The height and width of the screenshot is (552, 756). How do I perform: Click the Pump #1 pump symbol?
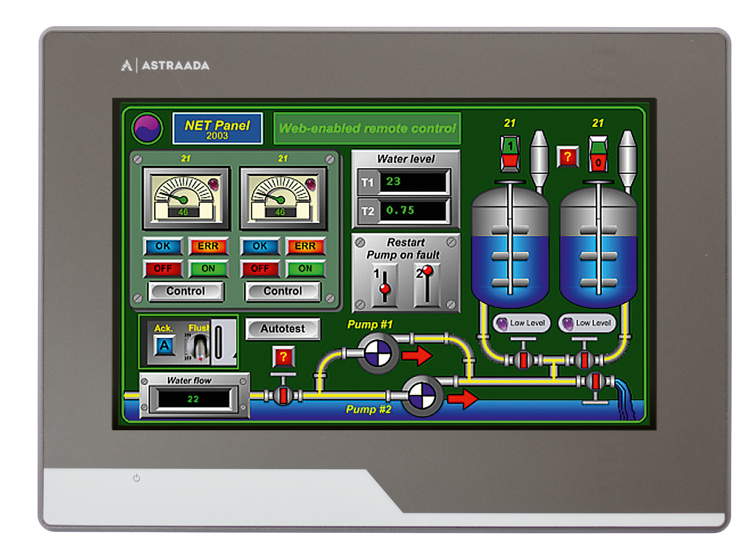[378, 353]
